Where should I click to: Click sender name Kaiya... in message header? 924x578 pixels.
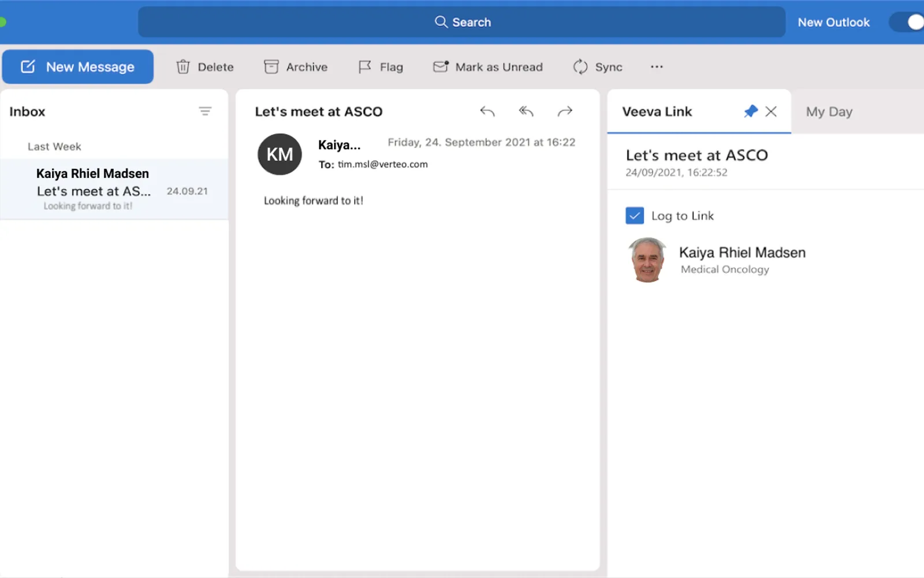[339, 145]
